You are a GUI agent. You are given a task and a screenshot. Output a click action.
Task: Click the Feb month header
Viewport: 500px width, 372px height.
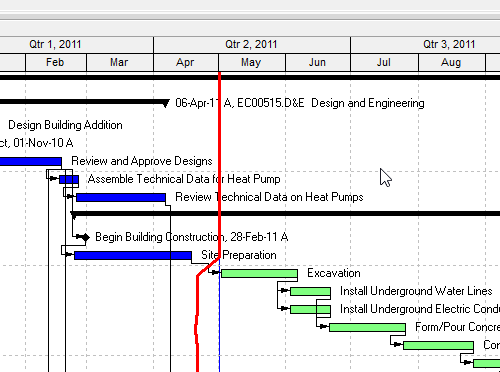click(x=56, y=62)
